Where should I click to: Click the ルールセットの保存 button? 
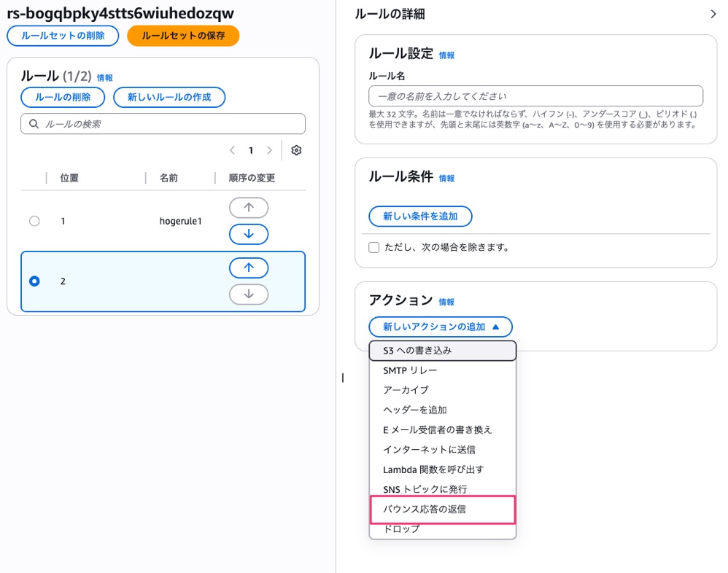point(182,36)
